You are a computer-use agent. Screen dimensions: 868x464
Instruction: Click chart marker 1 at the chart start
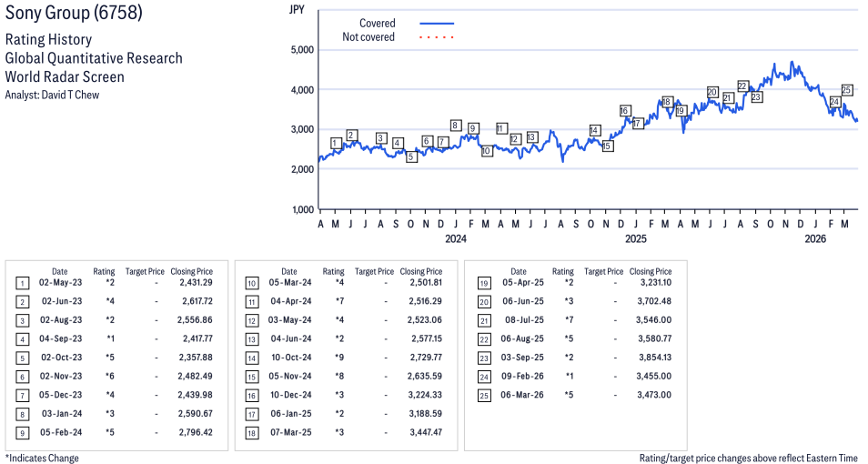tap(336, 143)
